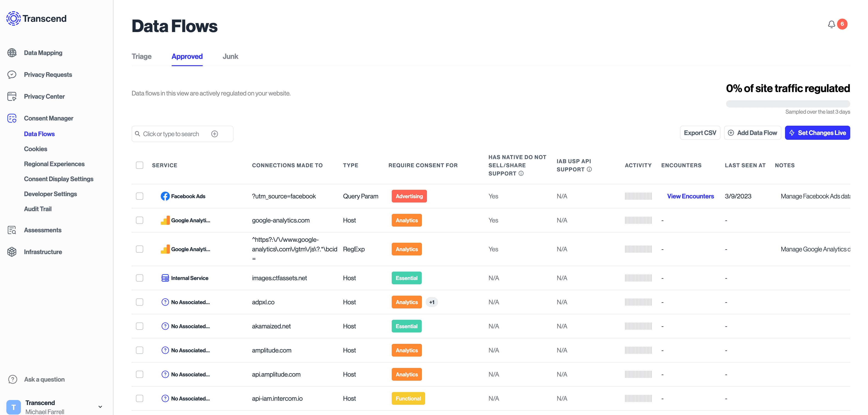Select the images.ctfassets.net row checkbox
The width and height of the screenshot is (868, 415).
[x=140, y=278]
